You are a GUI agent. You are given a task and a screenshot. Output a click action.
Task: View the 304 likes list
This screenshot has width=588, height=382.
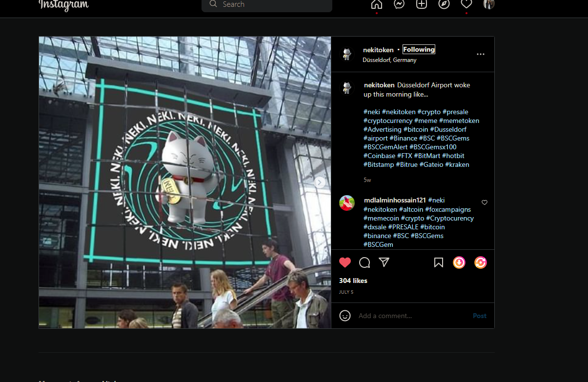(x=353, y=281)
